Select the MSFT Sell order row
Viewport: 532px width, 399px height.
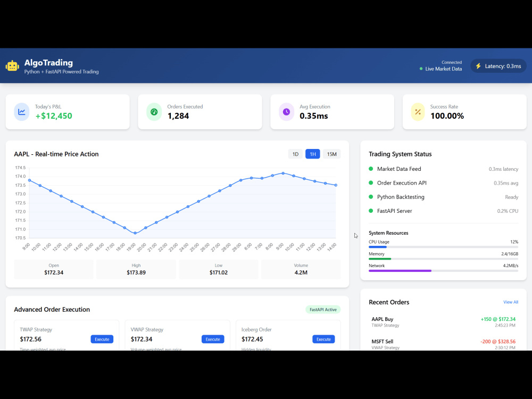click(x=444, y=344)
